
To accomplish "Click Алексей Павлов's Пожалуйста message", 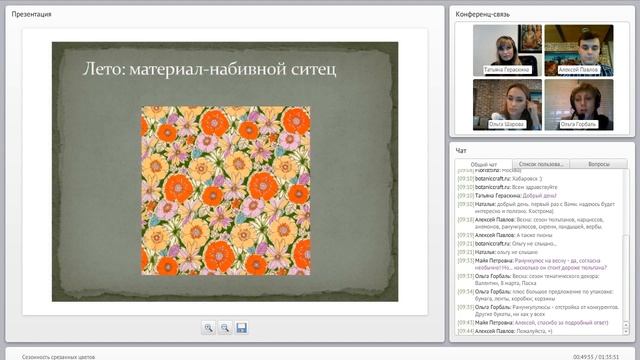I will [x=505, y=331].
